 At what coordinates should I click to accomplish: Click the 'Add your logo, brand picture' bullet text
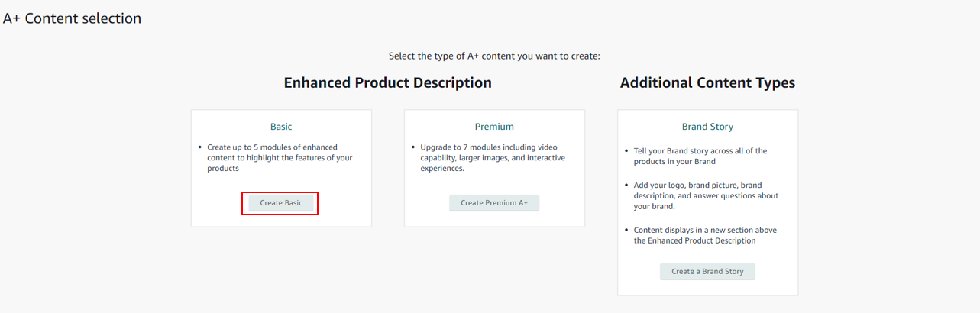coord(706,195)
